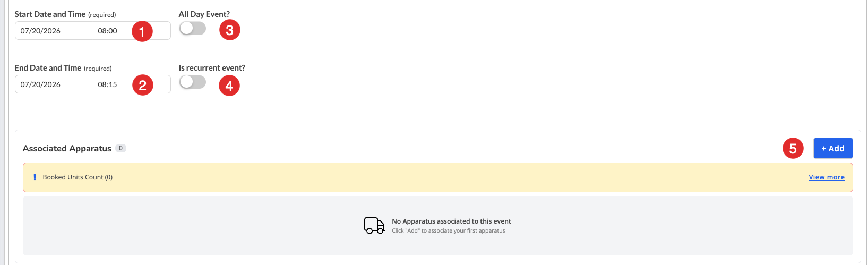This screenshot has height=265, width=868.
Task: Add an associated apparatus
Action: tap(833, 148)
